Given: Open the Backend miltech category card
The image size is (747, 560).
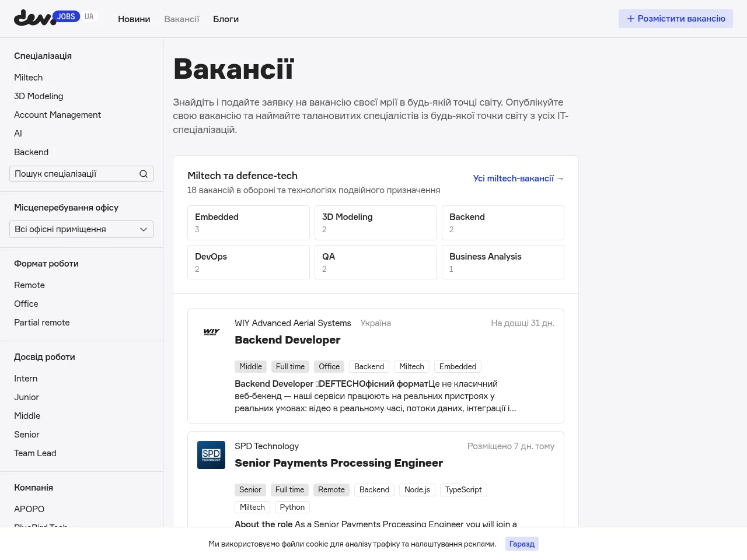Looking at the screenshot, I should pos(503,223).
